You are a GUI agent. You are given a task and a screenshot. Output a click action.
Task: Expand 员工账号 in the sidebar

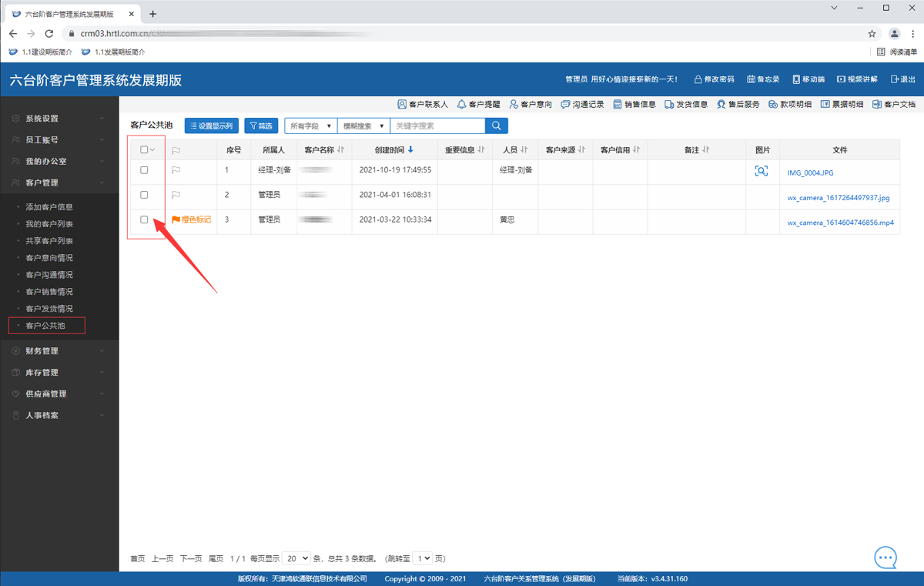[x=59, y=140]
